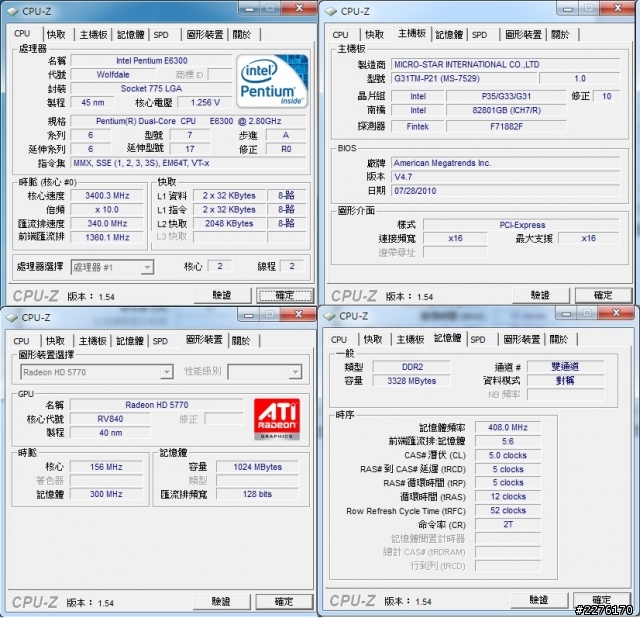Click the 5:6 FSB:DRAM ratio value
Screen dimensions: 640x618
(x=508, y=441)
